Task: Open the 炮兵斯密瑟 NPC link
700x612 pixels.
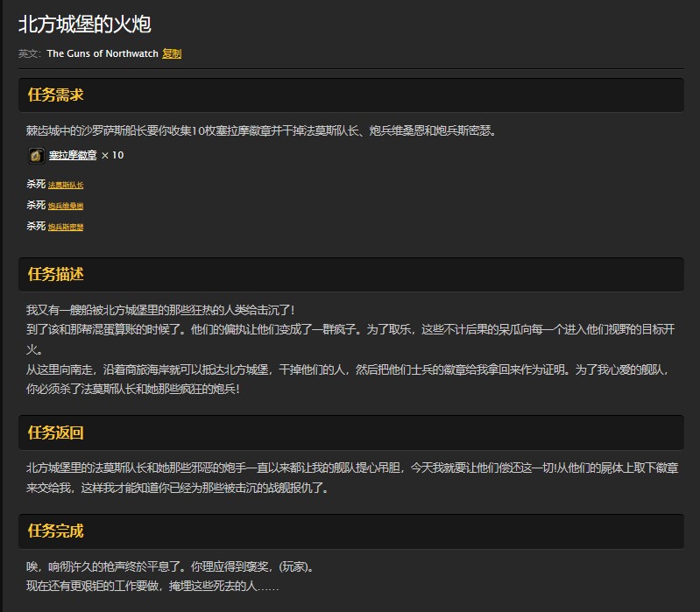Action: pos(66,228)
